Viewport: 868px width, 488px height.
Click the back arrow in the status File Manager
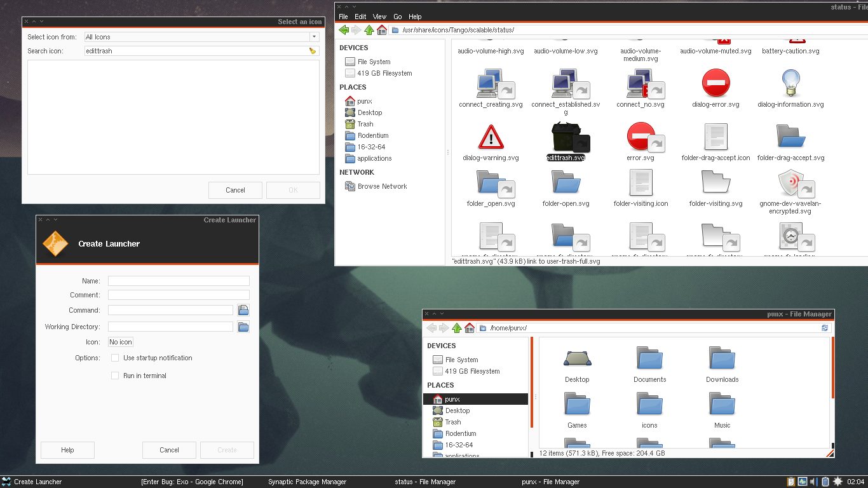point(344,30)
